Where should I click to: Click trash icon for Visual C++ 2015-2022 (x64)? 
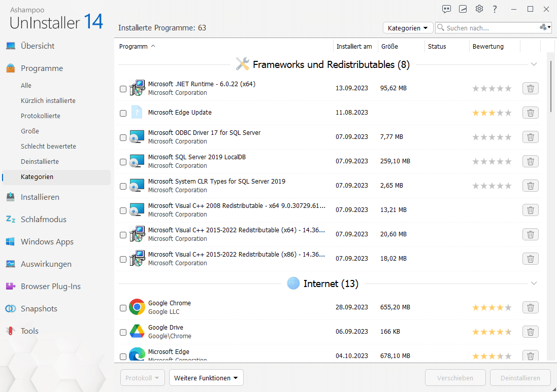[x=531, y=234]
